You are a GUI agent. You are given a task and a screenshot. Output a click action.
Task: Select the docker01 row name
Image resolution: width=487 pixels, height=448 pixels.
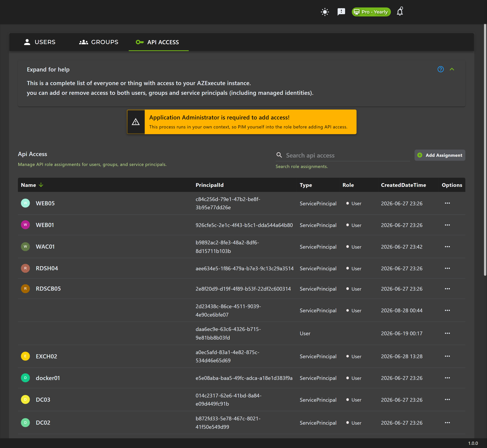48,378
